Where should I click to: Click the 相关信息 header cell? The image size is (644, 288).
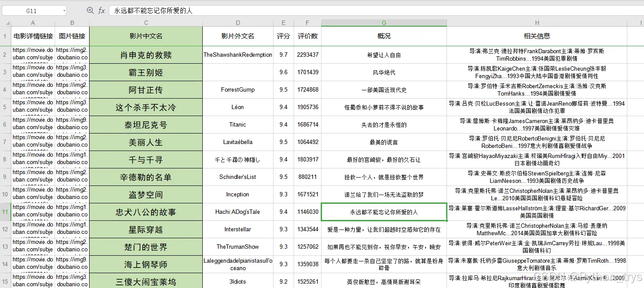tap(537, 36)
